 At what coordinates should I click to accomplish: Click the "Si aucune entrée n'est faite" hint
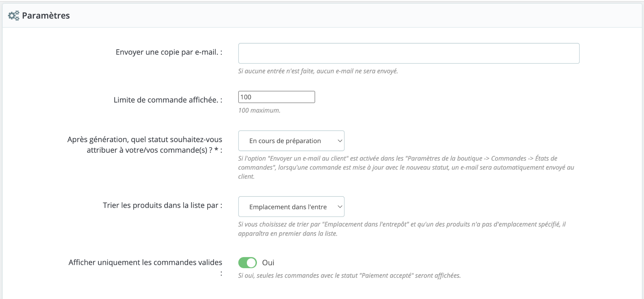coord(318,71)
